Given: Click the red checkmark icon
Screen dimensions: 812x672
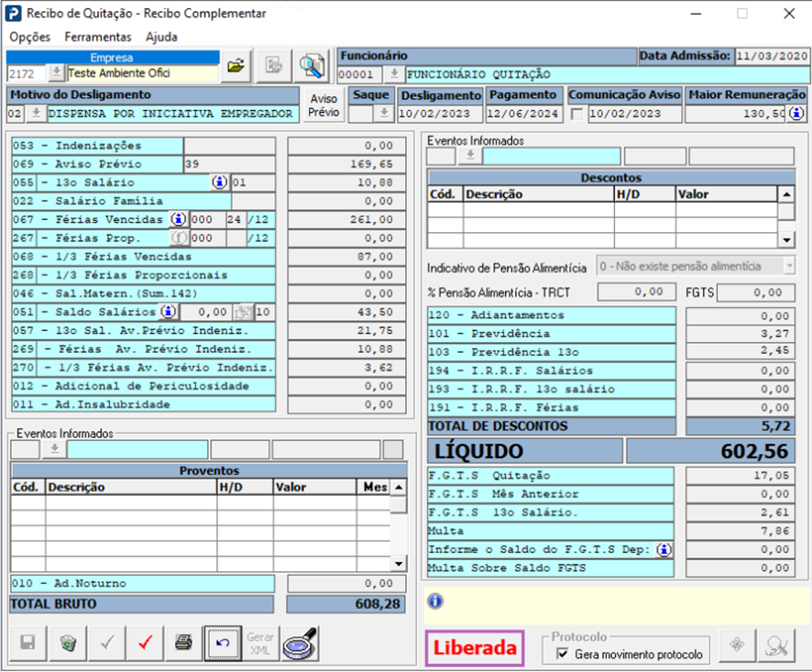Looking at the screenshot, I should pos(145,643).
